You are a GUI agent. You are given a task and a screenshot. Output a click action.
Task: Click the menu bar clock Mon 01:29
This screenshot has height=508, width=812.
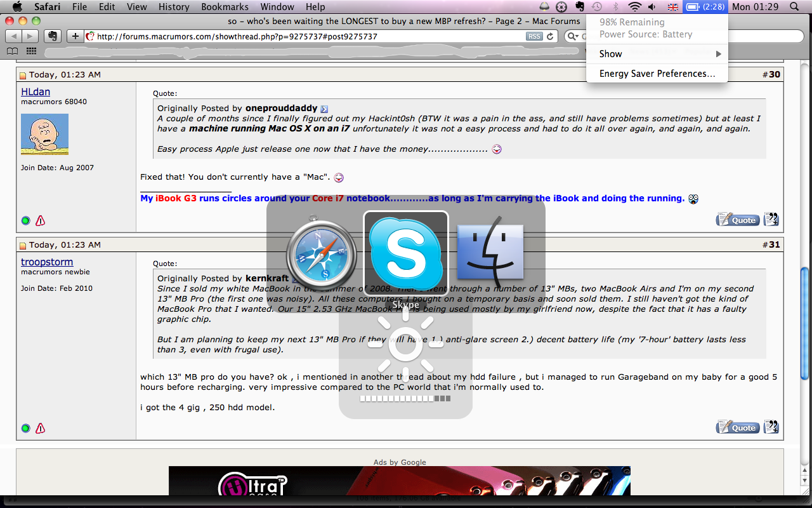coord(755,7)
